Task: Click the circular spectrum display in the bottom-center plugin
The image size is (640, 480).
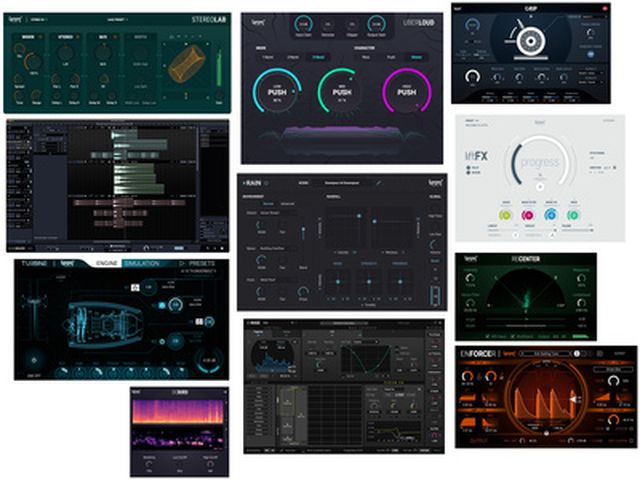Action: click(272, 358)
